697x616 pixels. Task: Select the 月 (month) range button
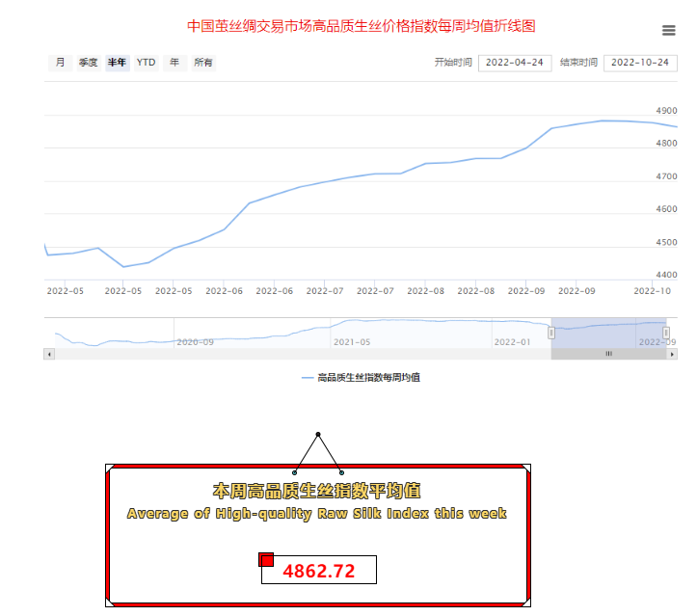tap(61, 63)
